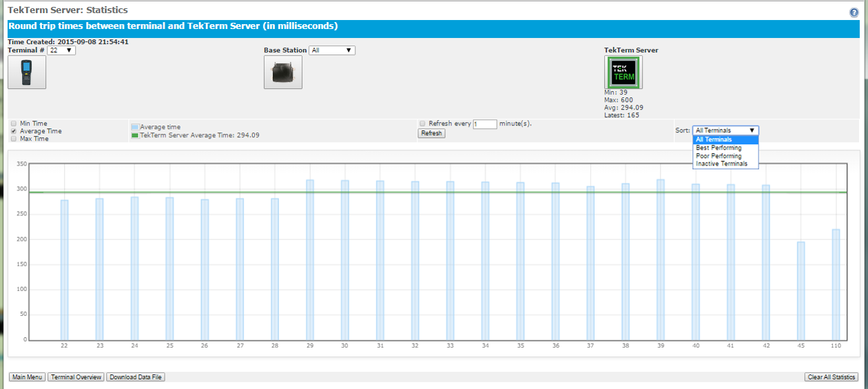
Task: Click the bar for terminal 29
Action: pyautogui.click(x=310, y=259)
